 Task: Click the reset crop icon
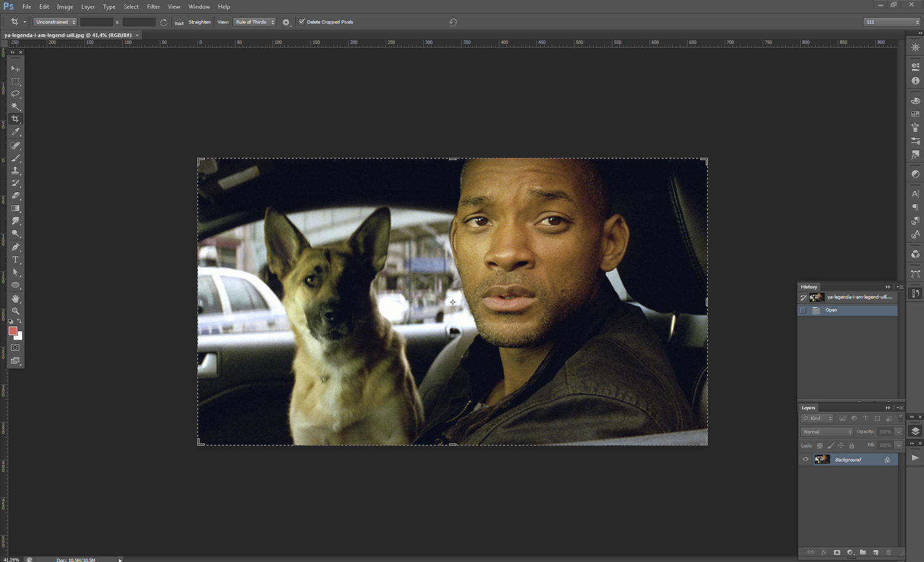(x=453, y=22)
